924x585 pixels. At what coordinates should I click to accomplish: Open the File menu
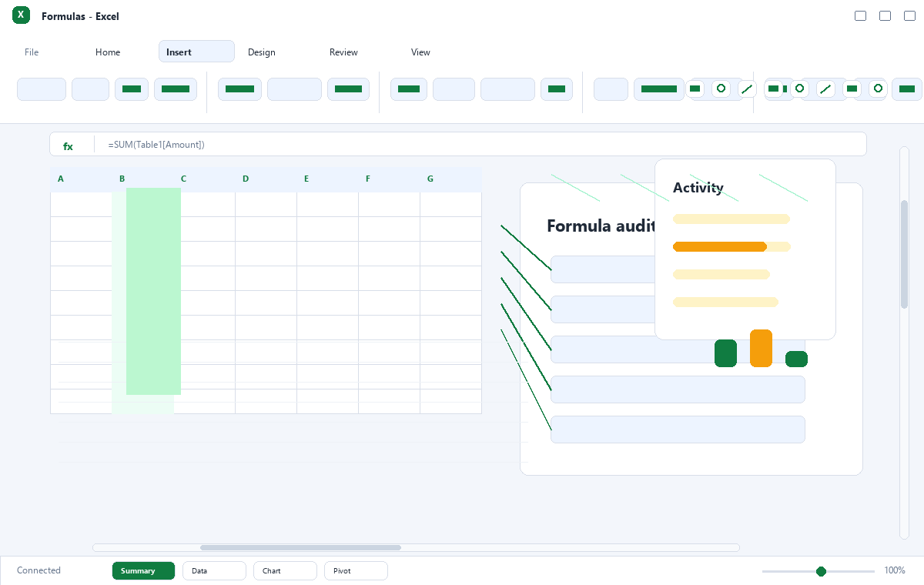pyautogui.click(x=32, y=52)
